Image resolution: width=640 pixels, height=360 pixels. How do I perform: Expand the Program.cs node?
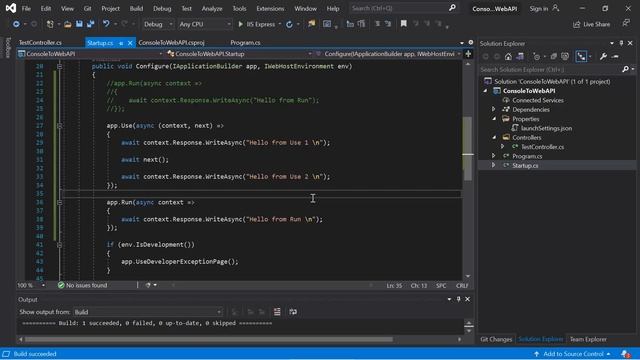(494, 156)
